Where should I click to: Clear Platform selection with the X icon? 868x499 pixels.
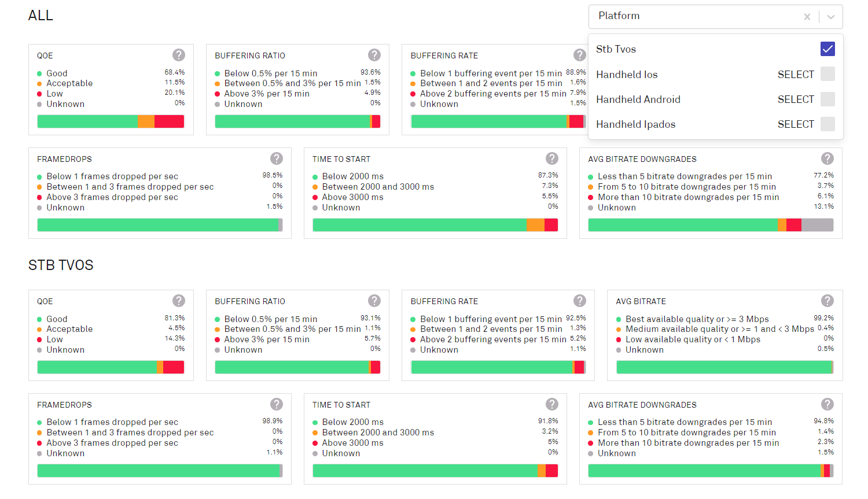point(807,17)
